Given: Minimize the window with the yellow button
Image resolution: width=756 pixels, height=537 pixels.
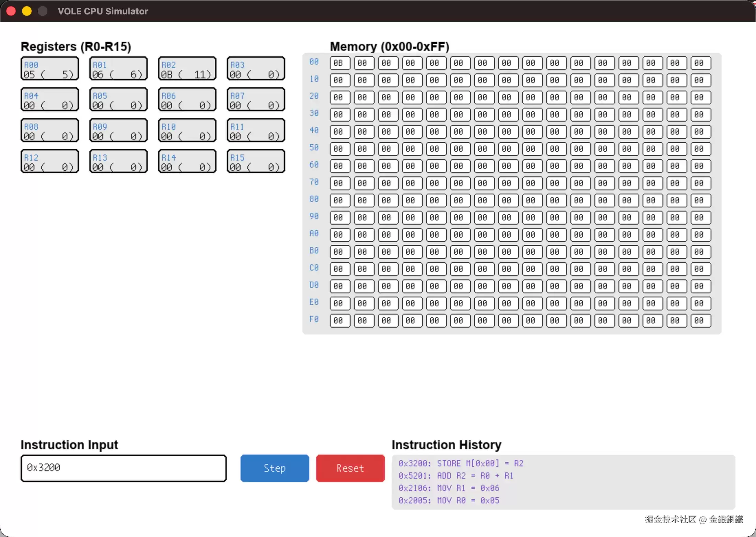Looking at the screenshot, I should pyautogui.click(x=27, y=11).
